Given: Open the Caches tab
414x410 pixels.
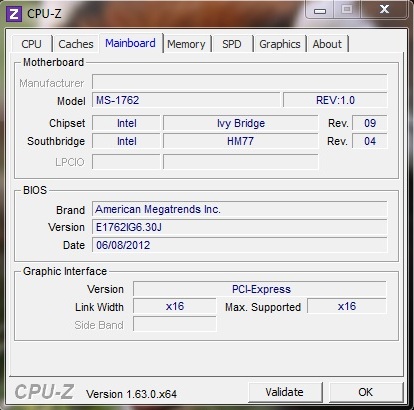Looking at the screenshot, I should pos(76,44).
